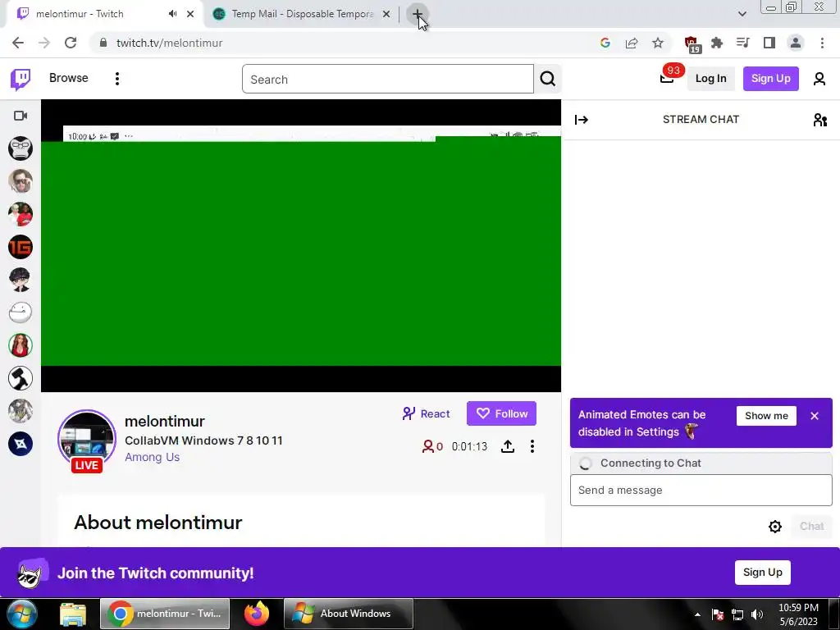Open the gorilla avatar channel in sidebar
This screenshot has height=630, width=840.
(x=21, y=148)
